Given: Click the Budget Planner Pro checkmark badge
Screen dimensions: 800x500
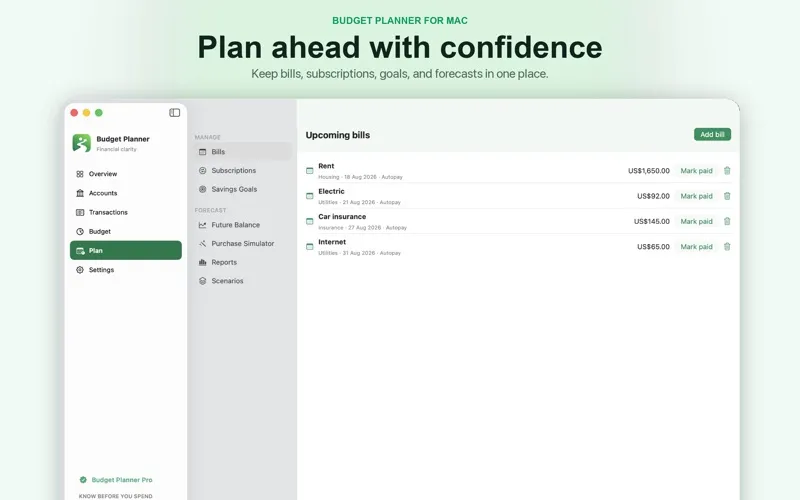Looking at the screenshot, I should (83, 480).
